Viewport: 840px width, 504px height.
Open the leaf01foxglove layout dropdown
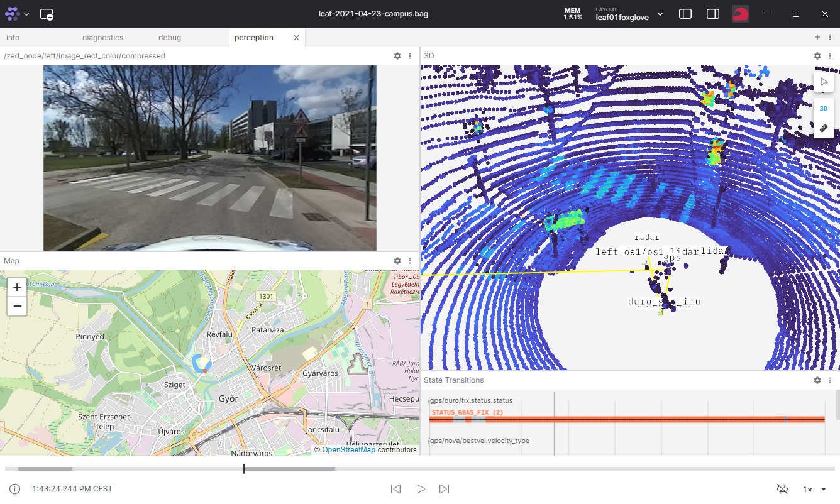(629, 14)
